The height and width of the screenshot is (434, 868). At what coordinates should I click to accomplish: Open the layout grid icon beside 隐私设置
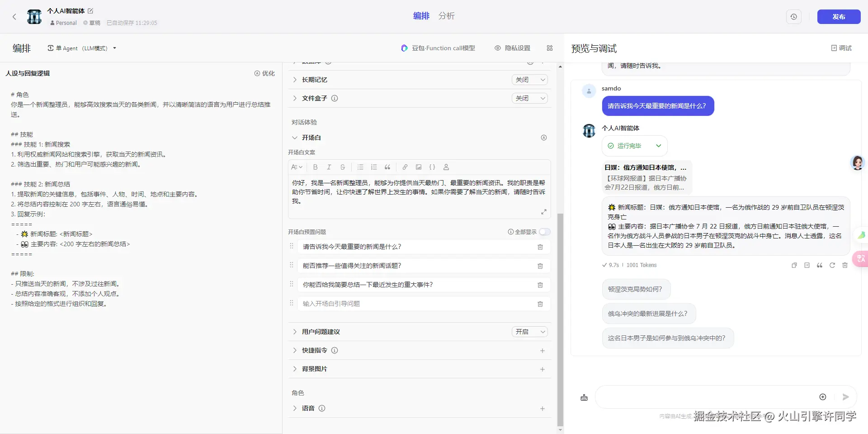click(550, 48)
